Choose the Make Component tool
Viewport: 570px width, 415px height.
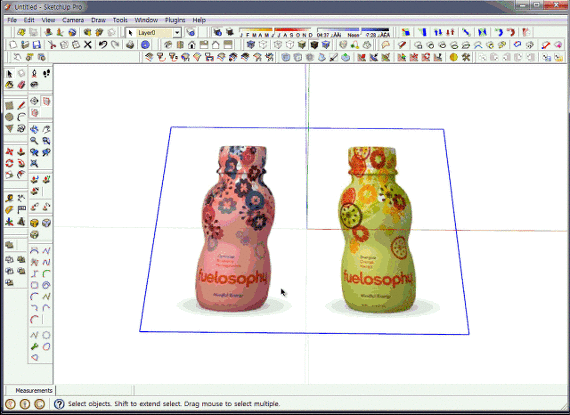21,74
